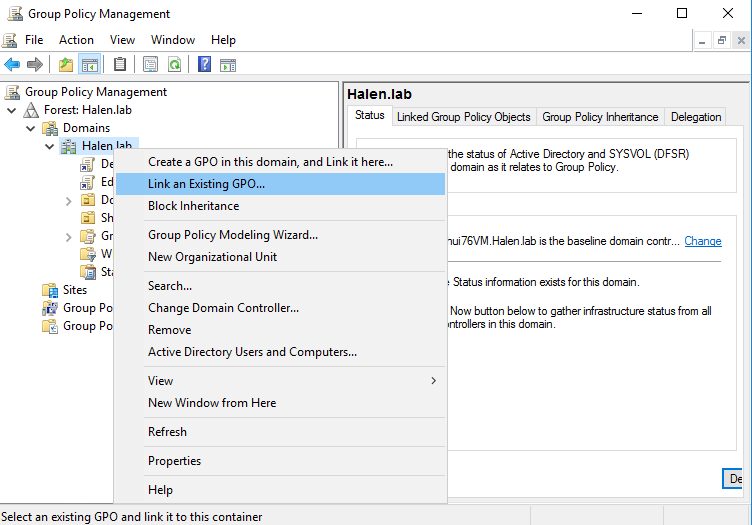Expand the 'Do' organizational unit node
This screenshot has height=525, width=752.
click(69, 201)
